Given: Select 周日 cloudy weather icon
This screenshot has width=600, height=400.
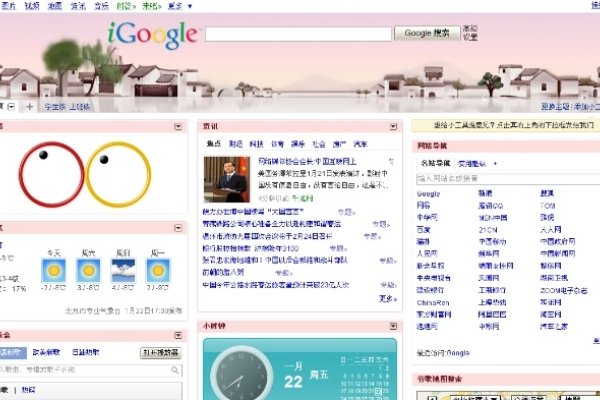Looking at the screenshot, I should coord(123,270).
